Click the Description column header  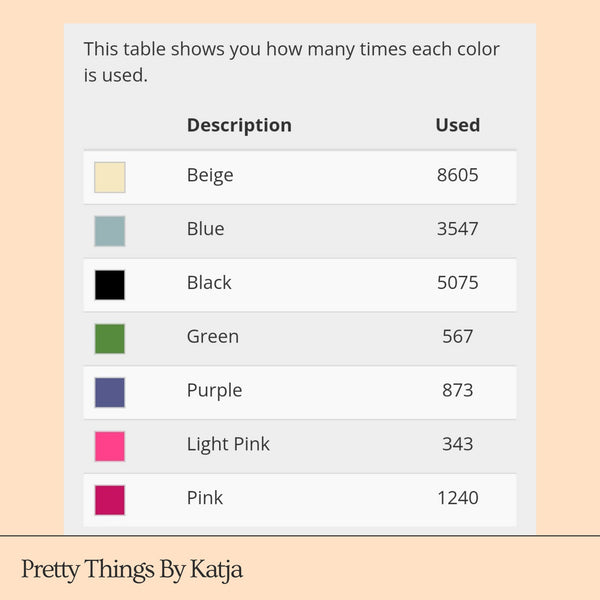[239, 125]
